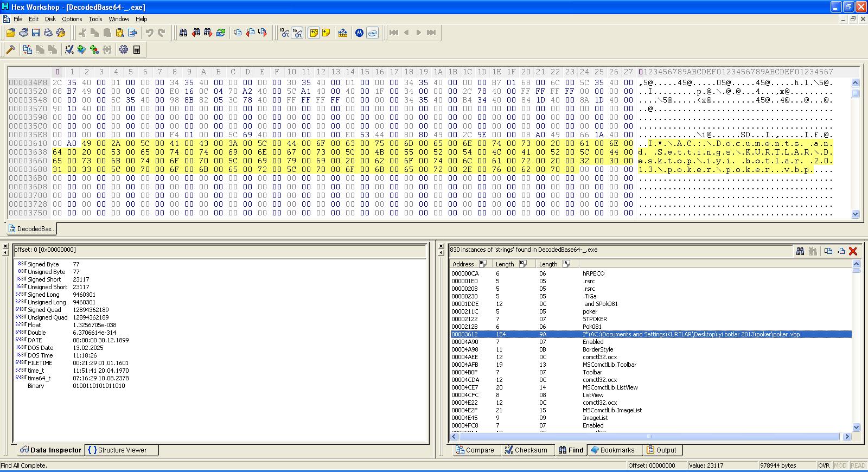Click the Save floppy disk icon
The image size is (868, 472).
[36, 33]
